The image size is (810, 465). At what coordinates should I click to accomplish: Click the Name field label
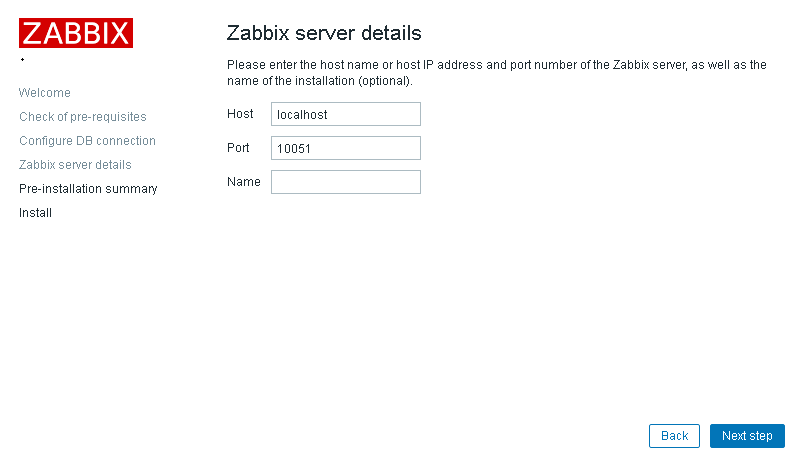[x=243, y=182]
